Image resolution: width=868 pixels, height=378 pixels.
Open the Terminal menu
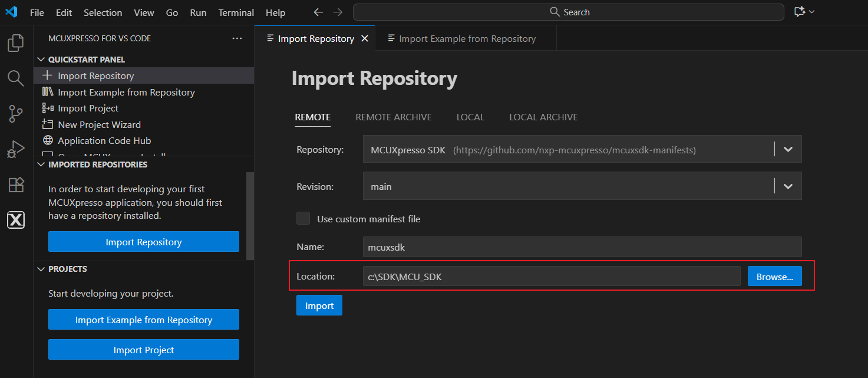236,12
